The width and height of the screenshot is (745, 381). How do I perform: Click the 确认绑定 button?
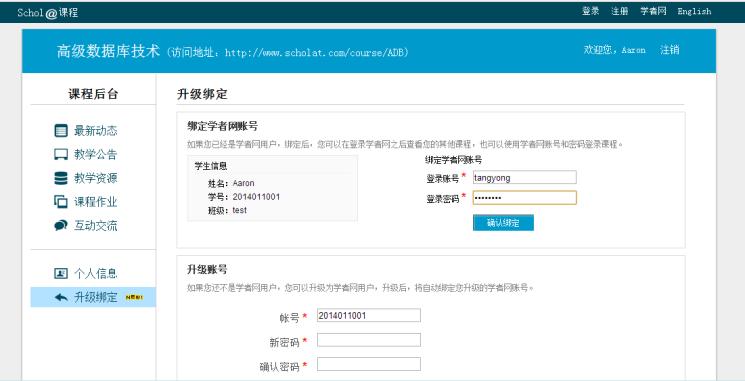click(x=503, y=223)
